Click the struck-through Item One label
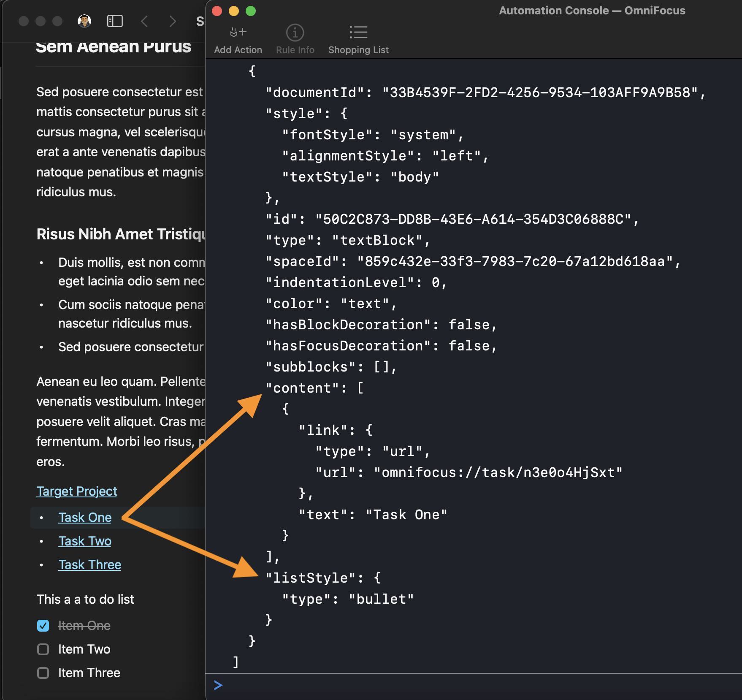Image resolution: width=742 pixels, height=700 pixels. [x=84, y=625]
